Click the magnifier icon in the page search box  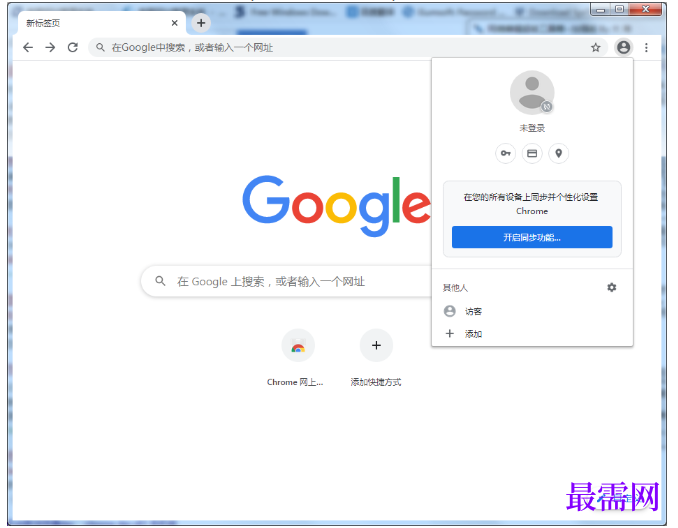[160, 281]
